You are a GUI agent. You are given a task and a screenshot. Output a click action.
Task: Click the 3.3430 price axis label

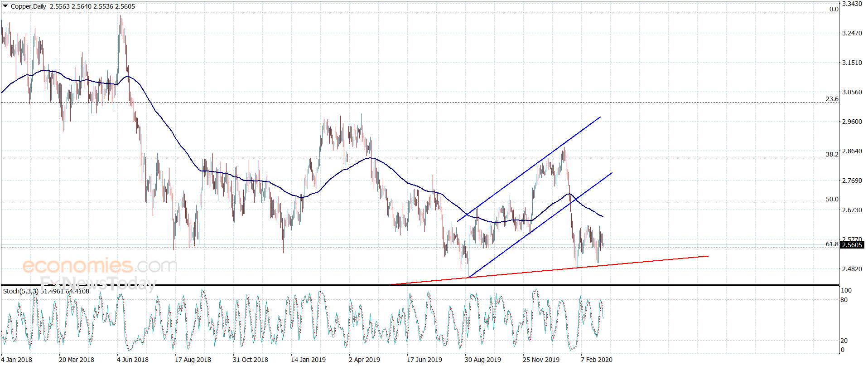pyautogui.click(x=852, y=4)
